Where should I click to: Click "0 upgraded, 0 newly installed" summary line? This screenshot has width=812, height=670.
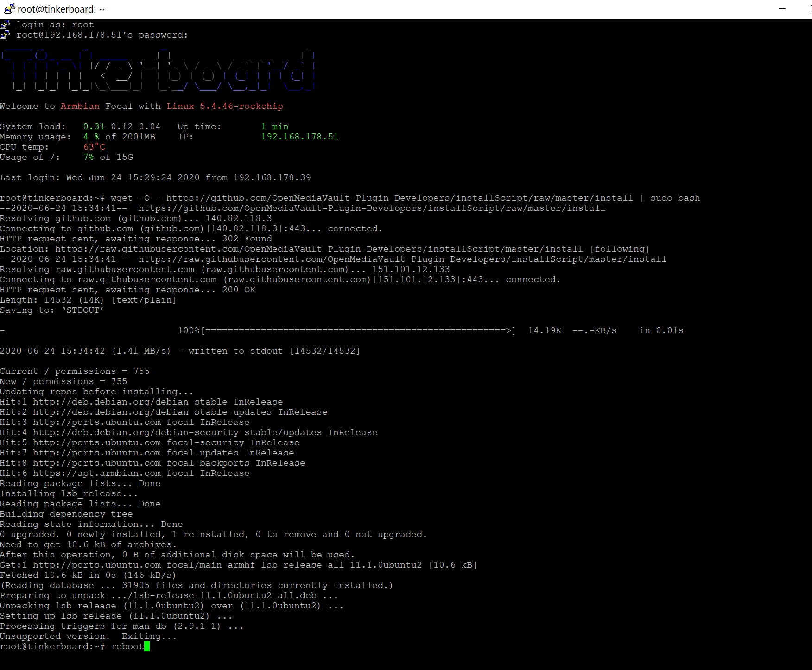[214, 534]
